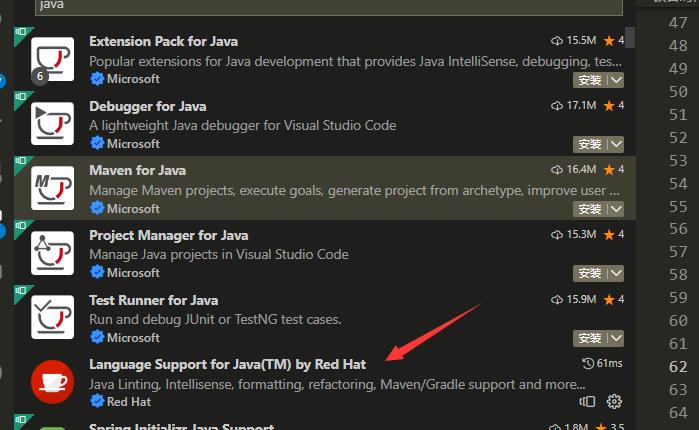Open the Red Hat Java language support icon
The height and width of the screenshot is (430, 699).
tap(53, 382)
